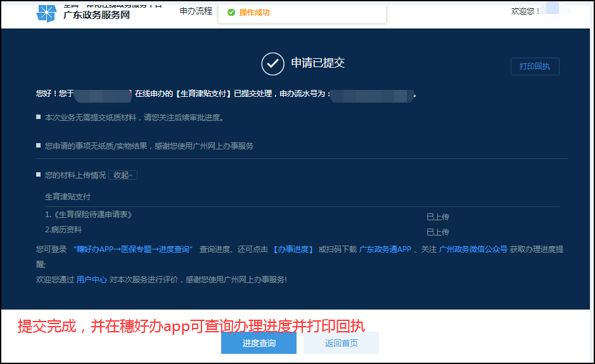Click the 广东政务服务网 snowflake logo icon
The image size is (595, 364).
click(x=46, y=13)
